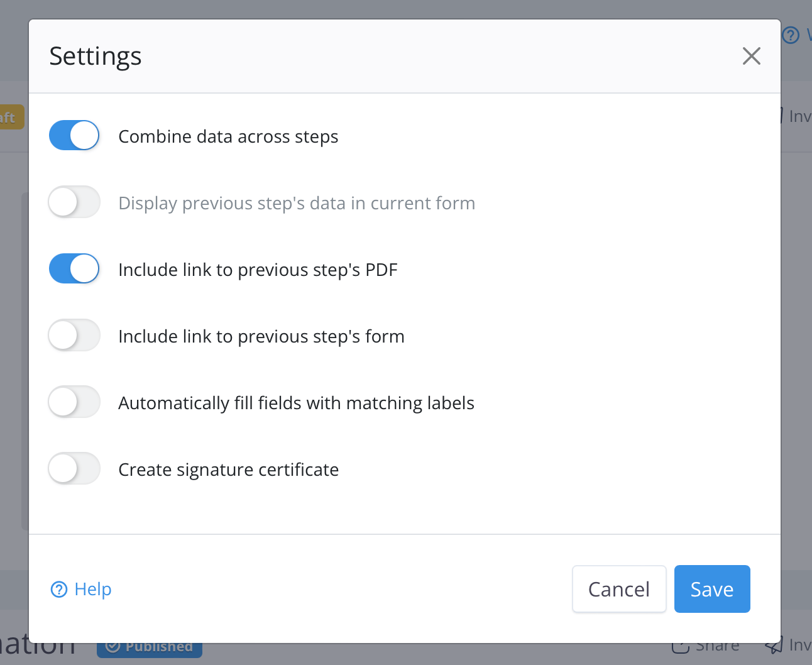This screenshot has height=665, width=812.
Task: Click the "Automatically fill fields with matching labels" text
Action: point(296,403)
